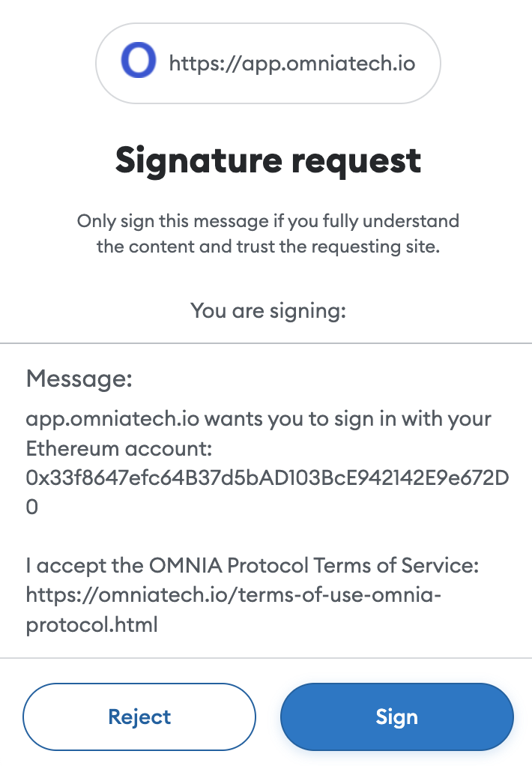Click the https://app.omniatech.io origin URL

tap(292, 64)
